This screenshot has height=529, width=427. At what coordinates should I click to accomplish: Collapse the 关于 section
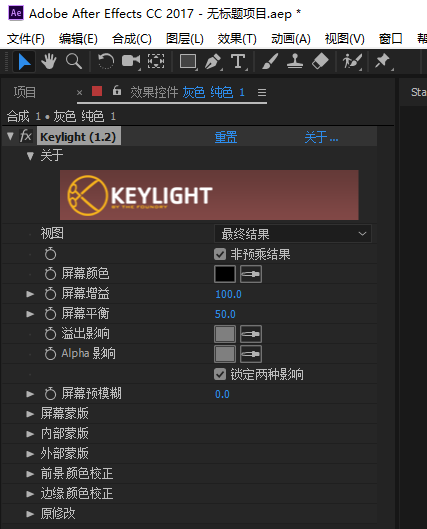[30, 156]
